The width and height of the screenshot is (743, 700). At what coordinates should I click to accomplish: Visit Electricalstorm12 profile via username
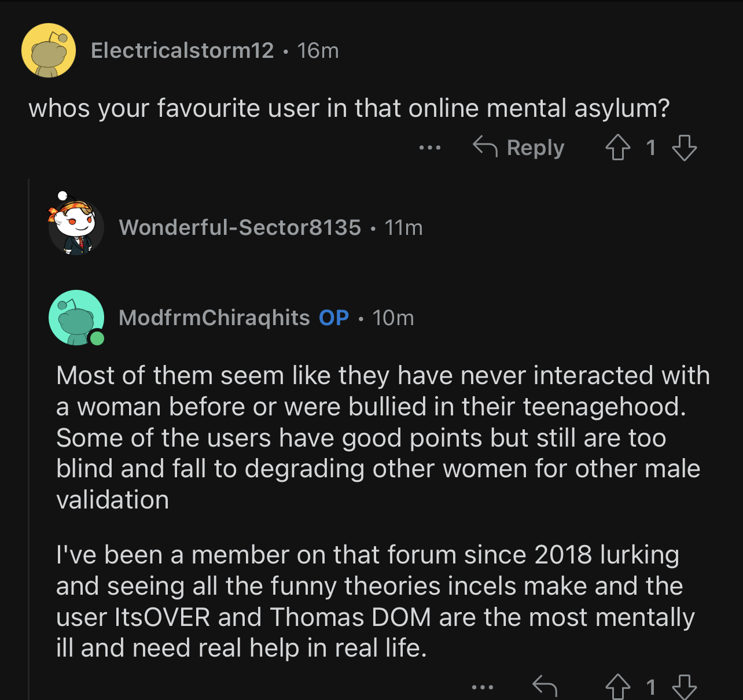(x=182, y=50)
